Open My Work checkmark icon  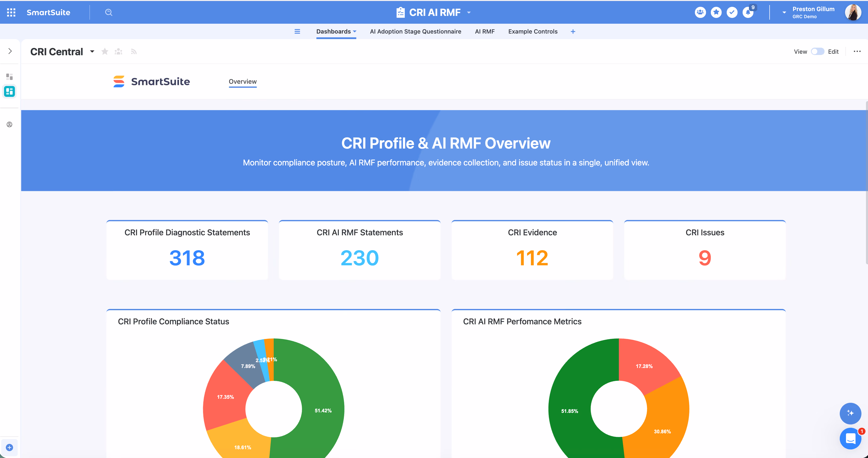point(732,12)
